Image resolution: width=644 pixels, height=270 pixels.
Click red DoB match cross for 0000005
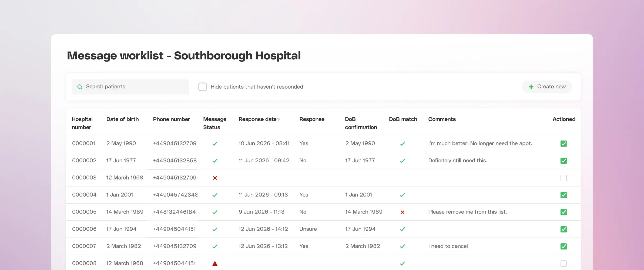(402, 212)
